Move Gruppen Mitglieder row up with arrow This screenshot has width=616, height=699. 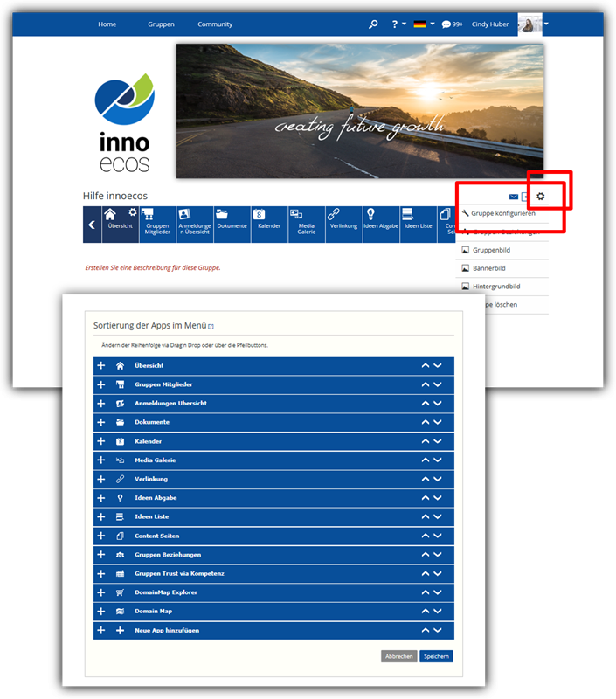pyautogui.click(x=426, y=384)
